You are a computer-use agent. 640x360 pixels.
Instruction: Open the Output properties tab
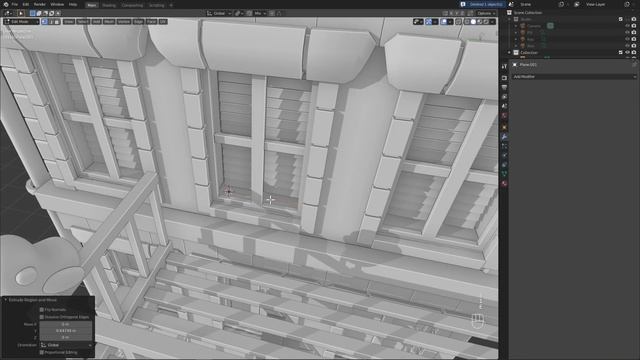coord(504,87)
